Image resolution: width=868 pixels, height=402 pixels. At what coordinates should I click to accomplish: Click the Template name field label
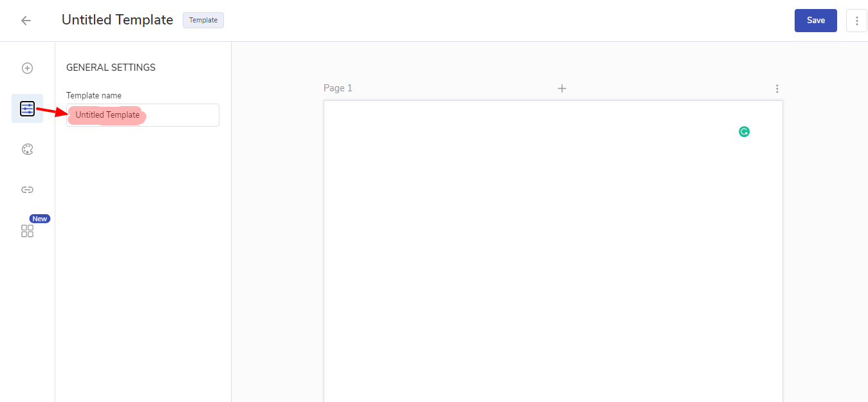(x=94, y=96)
